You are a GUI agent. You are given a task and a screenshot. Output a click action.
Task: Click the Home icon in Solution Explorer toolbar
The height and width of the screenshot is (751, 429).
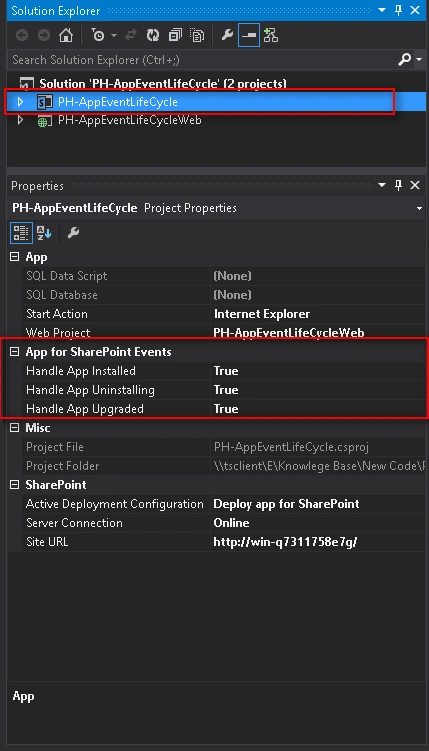(x=66, y=35)
